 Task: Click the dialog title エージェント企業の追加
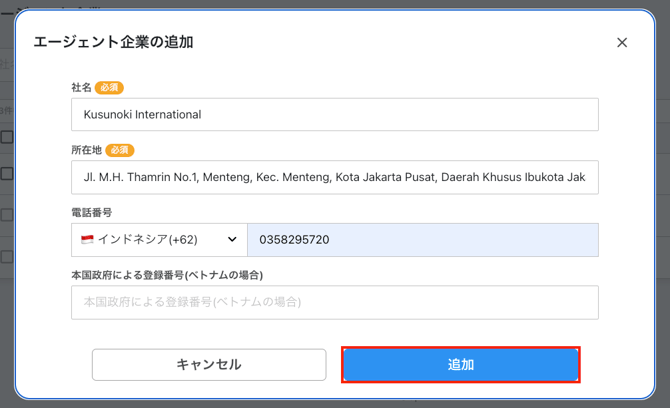pyautogui.click(x=114, y=42)
